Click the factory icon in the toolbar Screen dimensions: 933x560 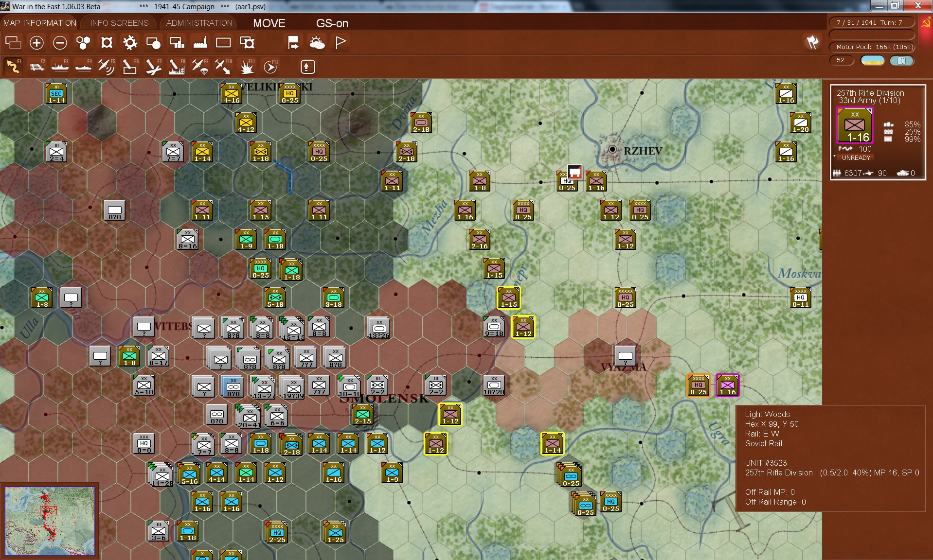pos(200,43)
